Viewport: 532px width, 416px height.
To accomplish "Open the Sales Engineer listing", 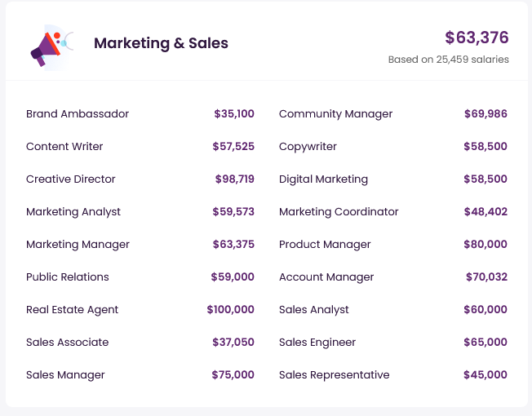I will (x=317, y=343).
